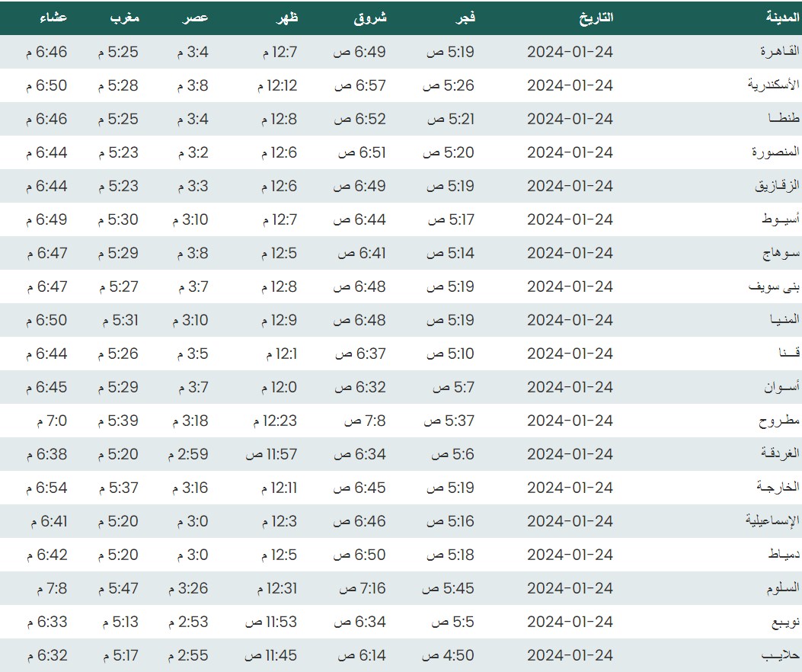Select the فجر column header
Screen dimensions: 802x672
pos(465,18)
